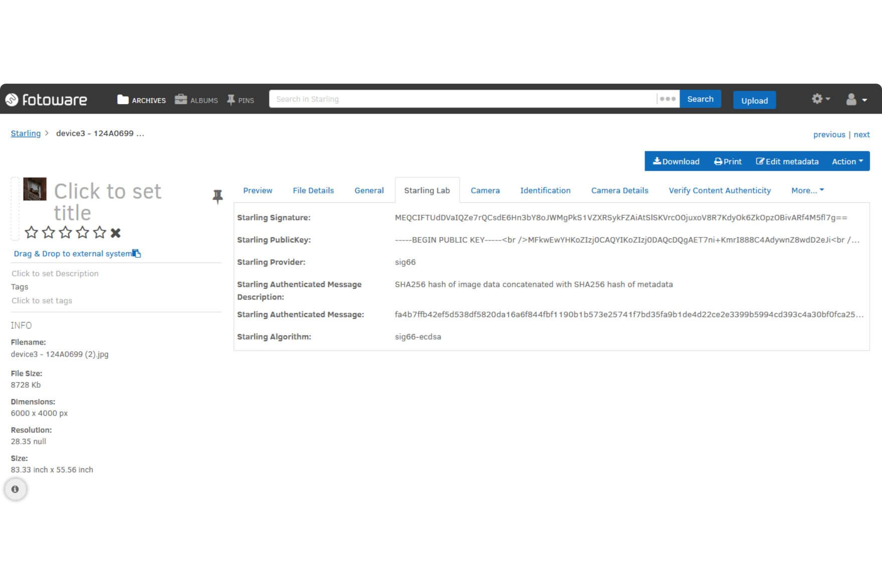Click the sig66 provider value
Screen dimensions: 882x588
(x=405, y=262)
